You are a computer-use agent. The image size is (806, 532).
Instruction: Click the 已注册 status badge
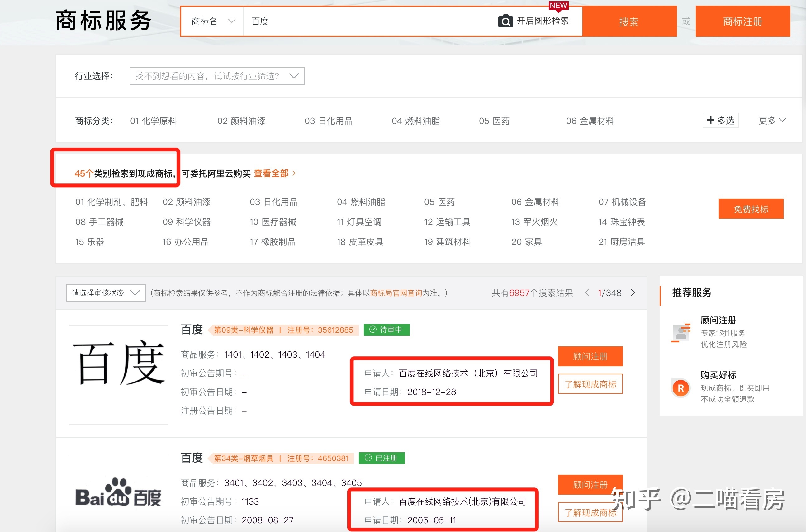click(x=382, y=458)
